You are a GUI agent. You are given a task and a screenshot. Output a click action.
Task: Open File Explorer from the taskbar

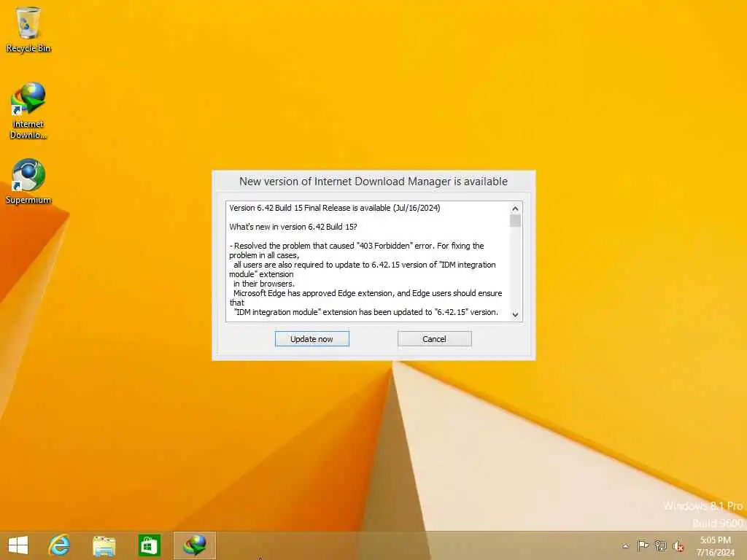104,545
